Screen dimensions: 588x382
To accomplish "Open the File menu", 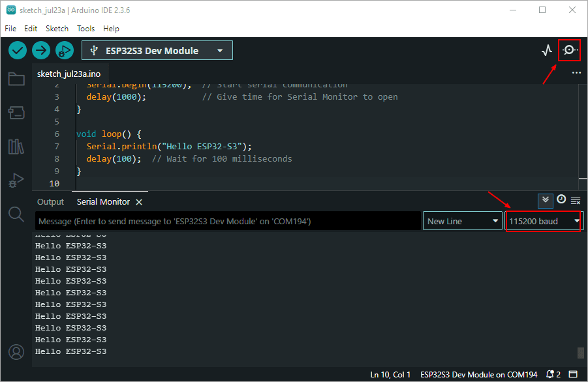I will (10, 29).
